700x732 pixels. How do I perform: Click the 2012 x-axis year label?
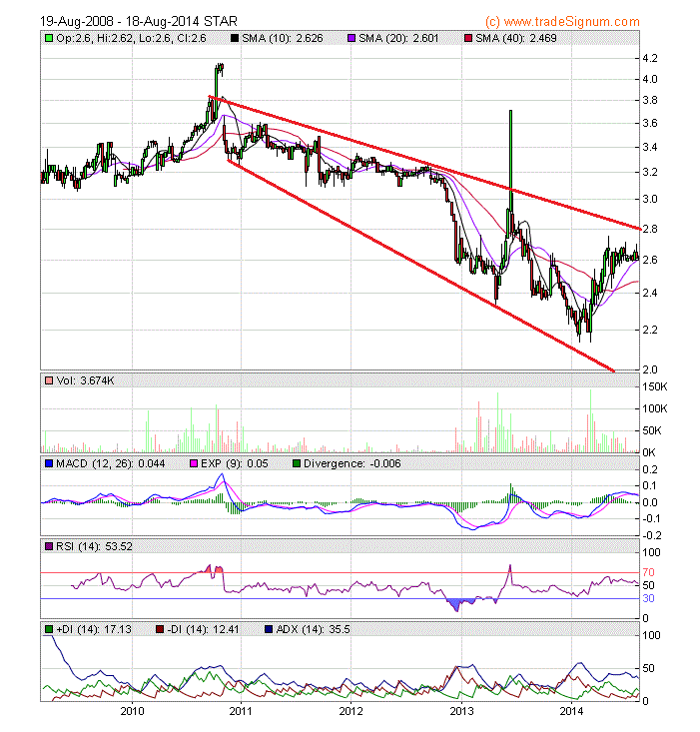point(350,711)
